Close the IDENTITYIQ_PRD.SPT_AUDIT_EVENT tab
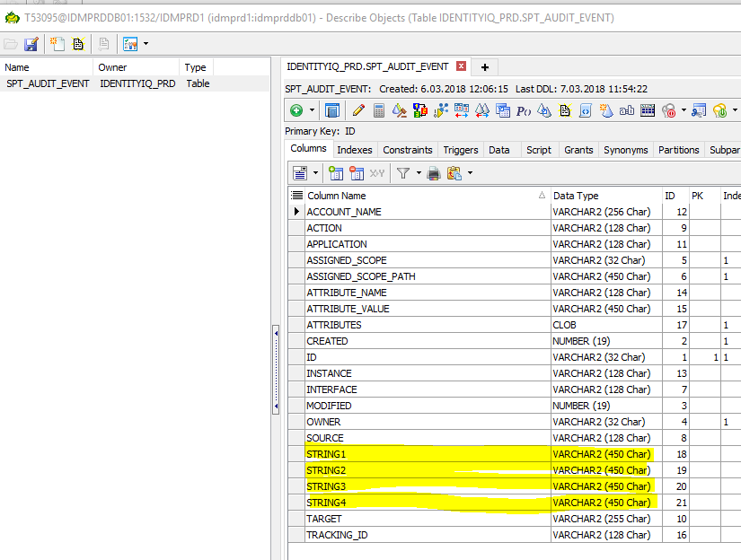This screenshot has height=560, width=741. [462, 66]
